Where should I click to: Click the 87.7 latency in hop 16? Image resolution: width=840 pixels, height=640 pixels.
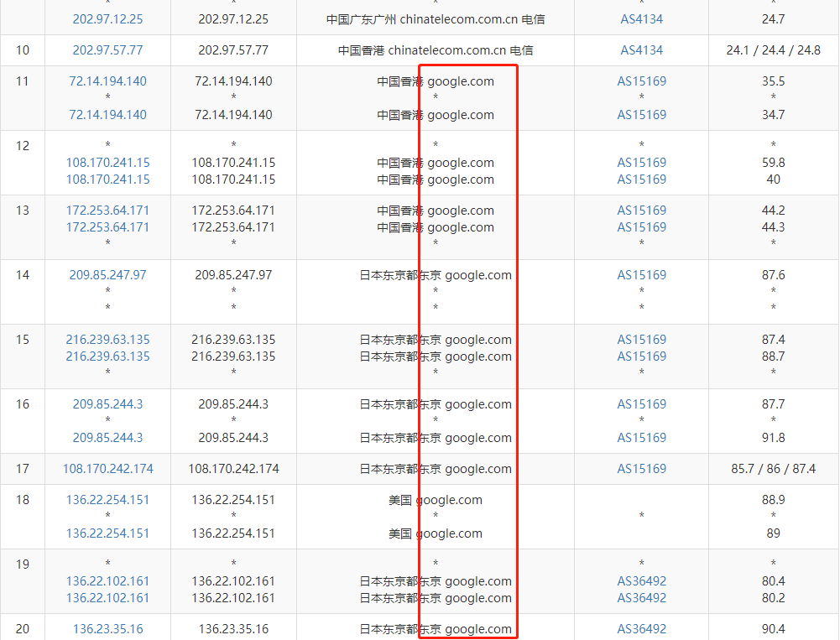(x=773, y=404)
